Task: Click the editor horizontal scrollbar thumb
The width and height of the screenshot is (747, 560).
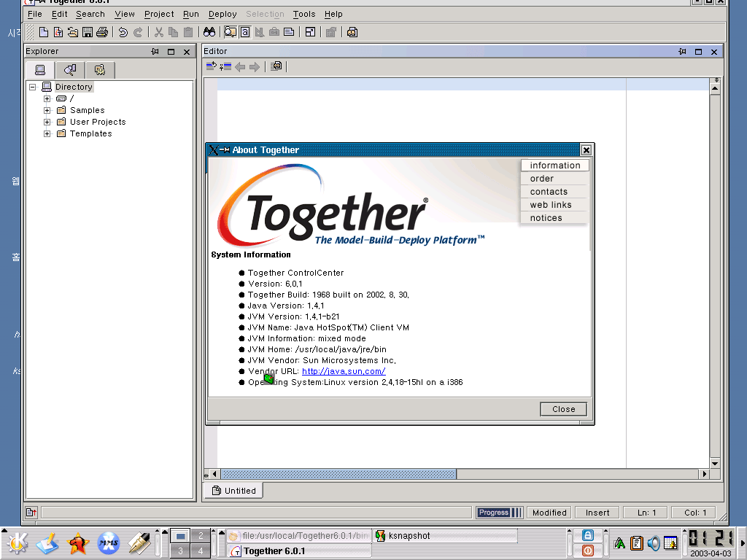Action: (x=338, y=474)
